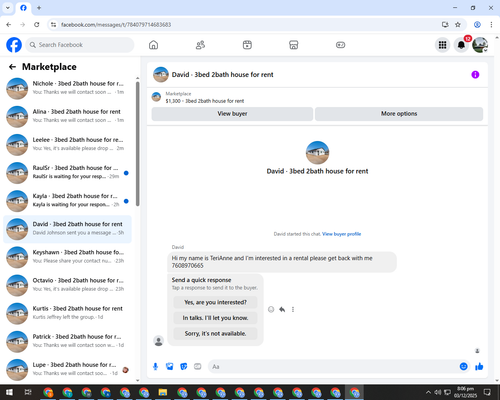This screenshot has width=500, height=400.
Task: Open the notifications bell
Action: (461, 45)
